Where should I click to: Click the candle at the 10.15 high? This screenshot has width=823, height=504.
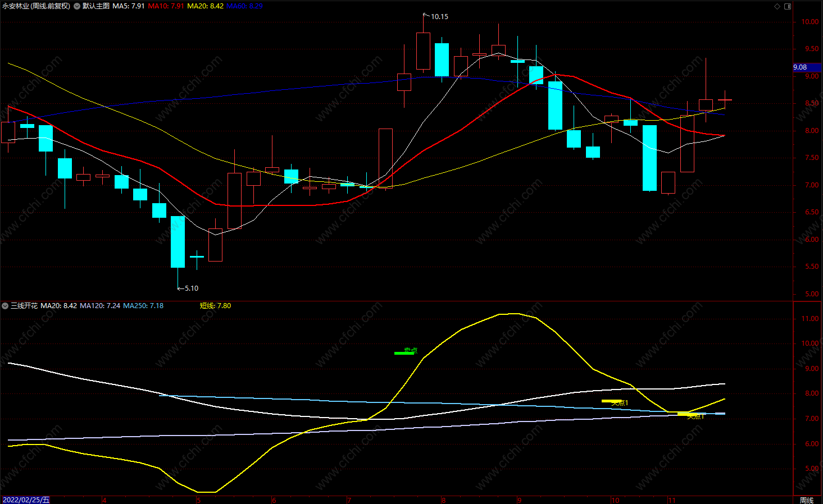pos(423,51)
